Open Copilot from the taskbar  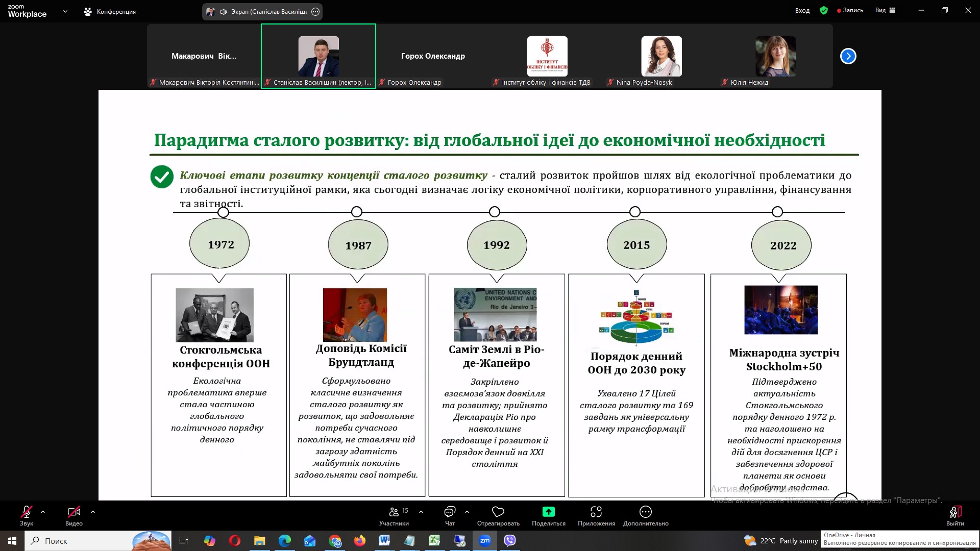[209, 541]
